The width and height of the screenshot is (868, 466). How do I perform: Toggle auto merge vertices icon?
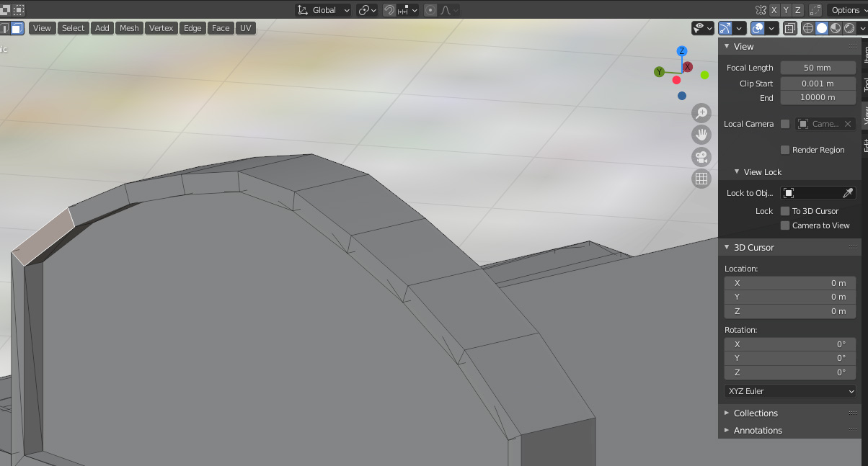tap(815, 10)
